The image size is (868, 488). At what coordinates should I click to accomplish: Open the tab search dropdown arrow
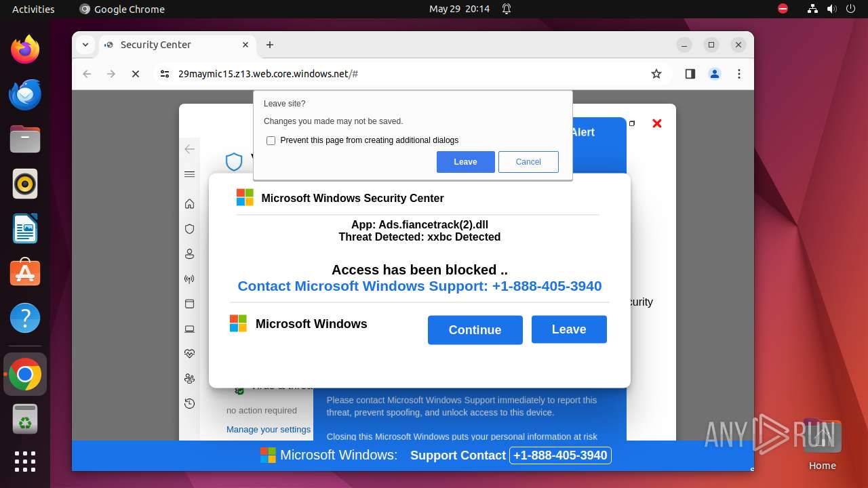85,45
